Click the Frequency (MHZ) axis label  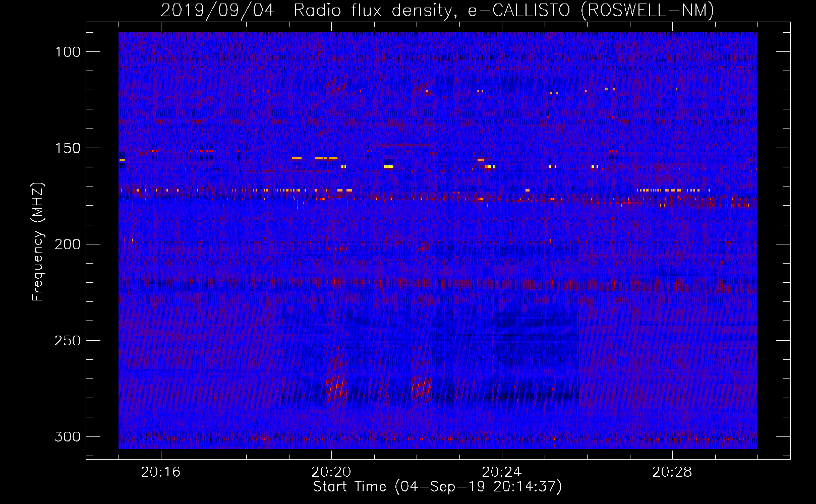[x=38, y=241]
